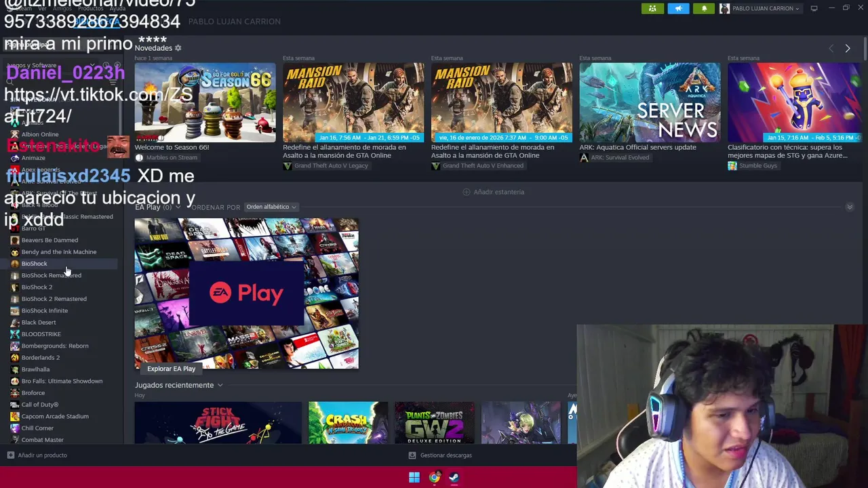Open the Welcome to Season 66 news thumbnail
This screenshot has height=488, width=868.
[205, 102]
